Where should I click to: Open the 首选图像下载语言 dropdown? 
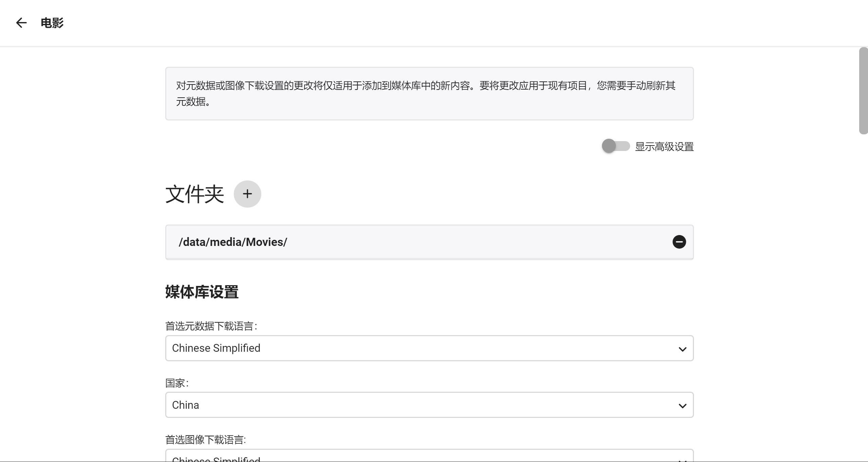(x=429, y=457)
